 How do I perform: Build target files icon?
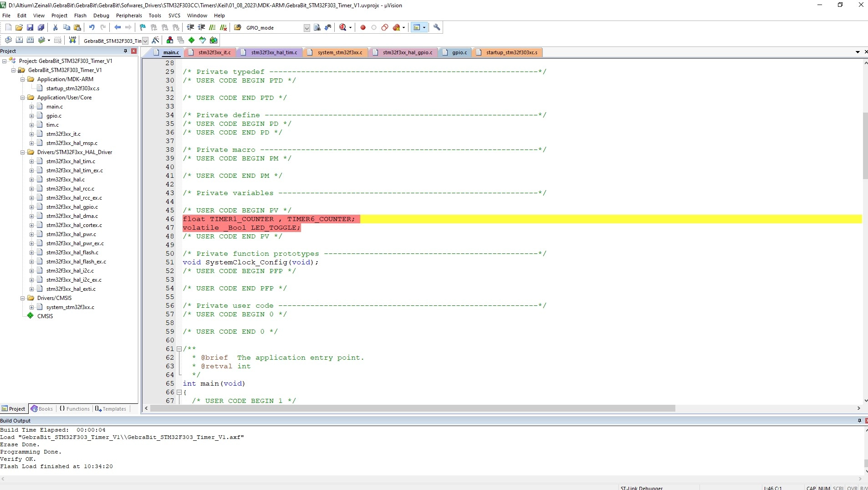[19, 40]
